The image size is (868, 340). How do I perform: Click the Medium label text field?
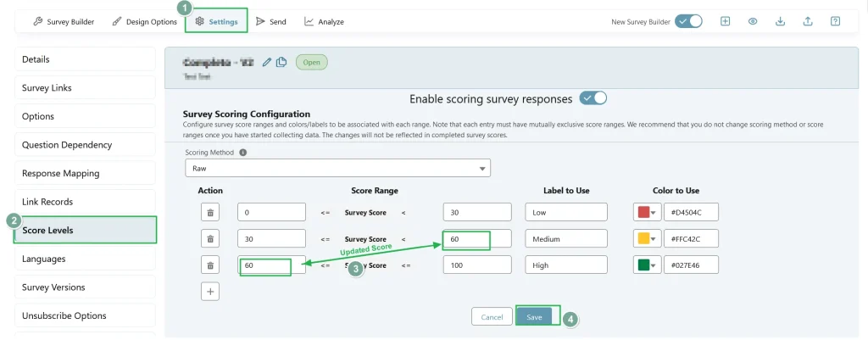pos(566,239)
